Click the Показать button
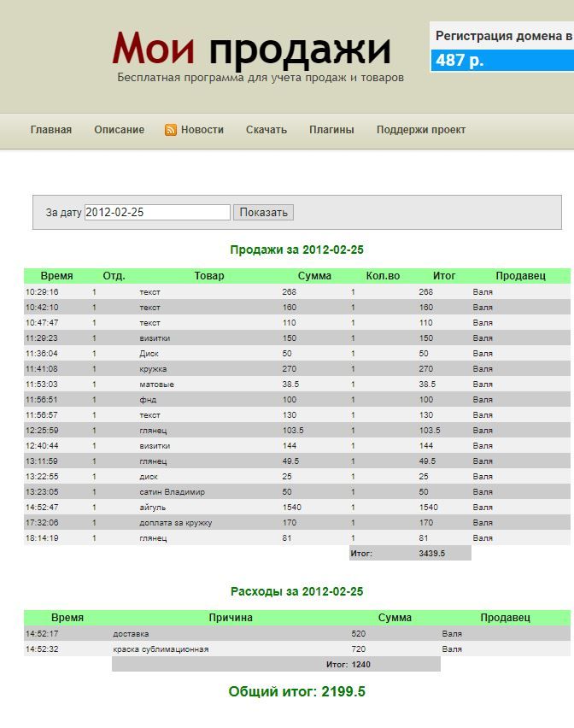The width and height of the screenshot is (574, 728). click(x=263, y=212)
